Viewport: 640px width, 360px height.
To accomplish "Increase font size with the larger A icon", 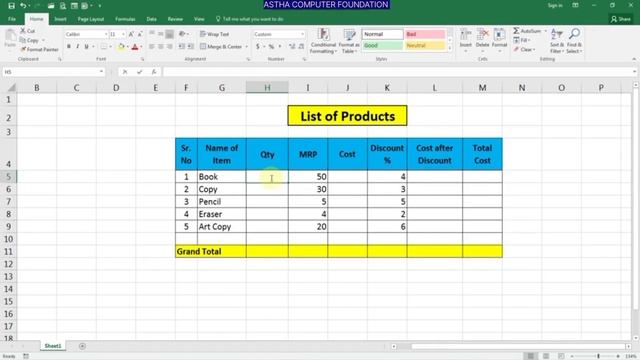I will (131, 34).
